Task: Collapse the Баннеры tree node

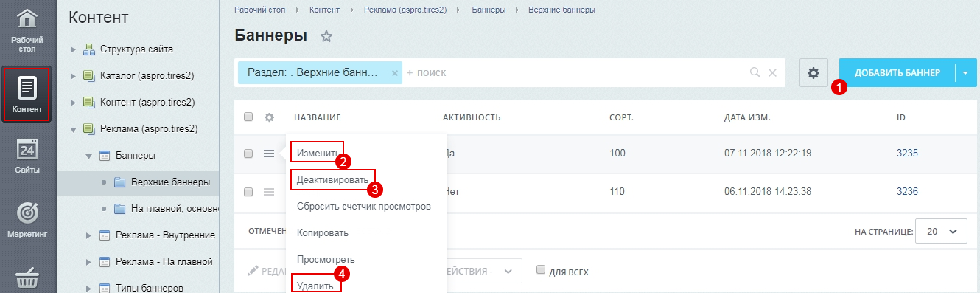Action: [x=88, y=156]
